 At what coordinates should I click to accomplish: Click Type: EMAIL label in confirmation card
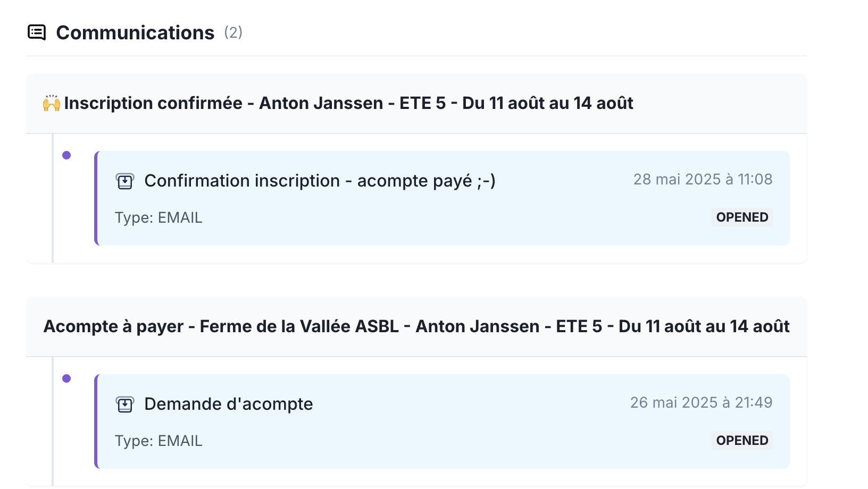click(158, 218)
